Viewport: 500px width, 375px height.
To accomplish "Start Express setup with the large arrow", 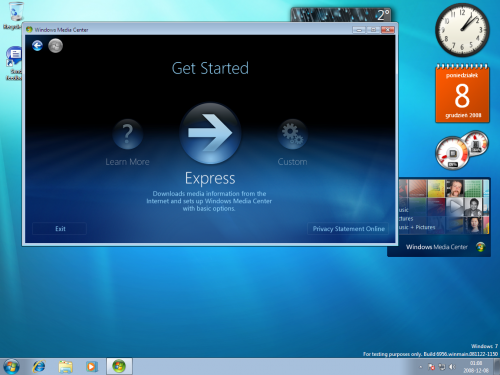I will click(x=210, y=133).
